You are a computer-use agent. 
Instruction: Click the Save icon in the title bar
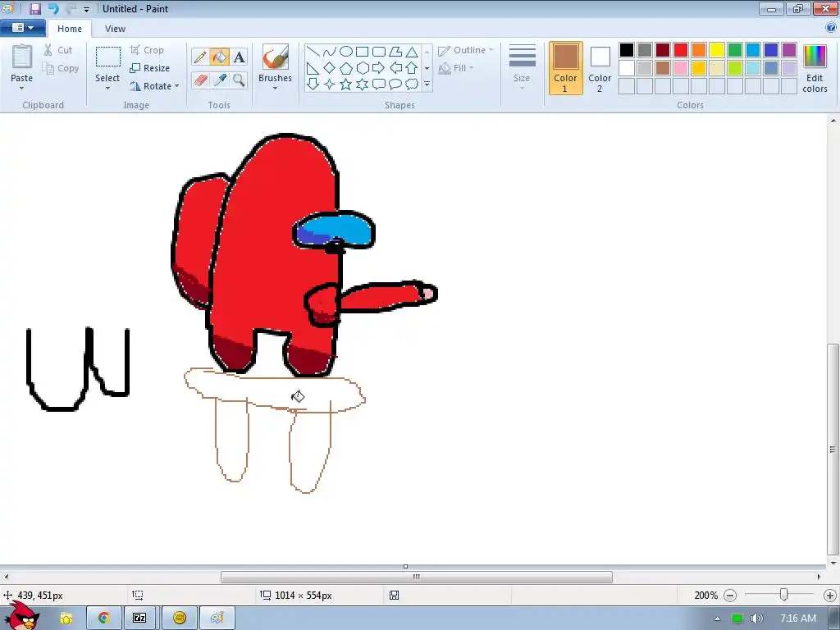pyautogui.click(x=35, y=8)
